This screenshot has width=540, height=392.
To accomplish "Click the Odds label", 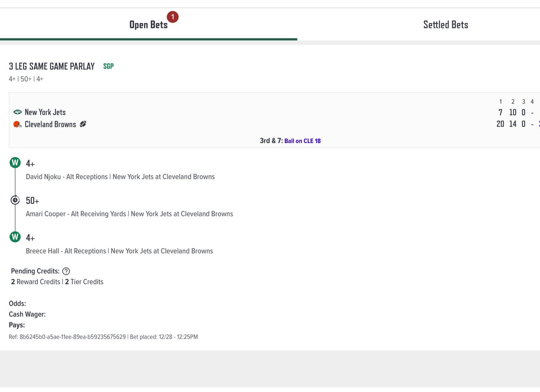I will click(18, 303).
